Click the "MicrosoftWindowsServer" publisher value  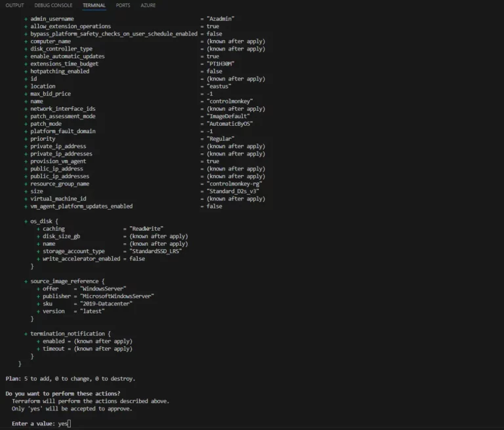tap(117, 296)
